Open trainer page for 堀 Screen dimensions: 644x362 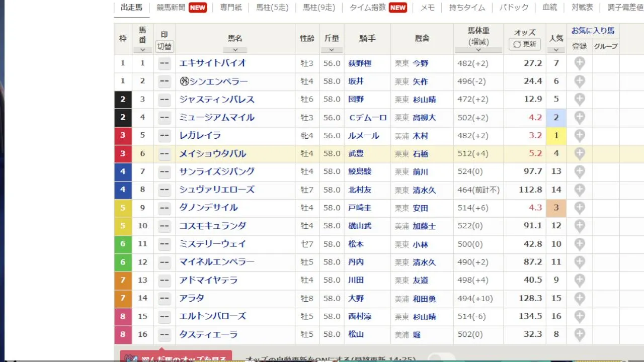point(417,335)
